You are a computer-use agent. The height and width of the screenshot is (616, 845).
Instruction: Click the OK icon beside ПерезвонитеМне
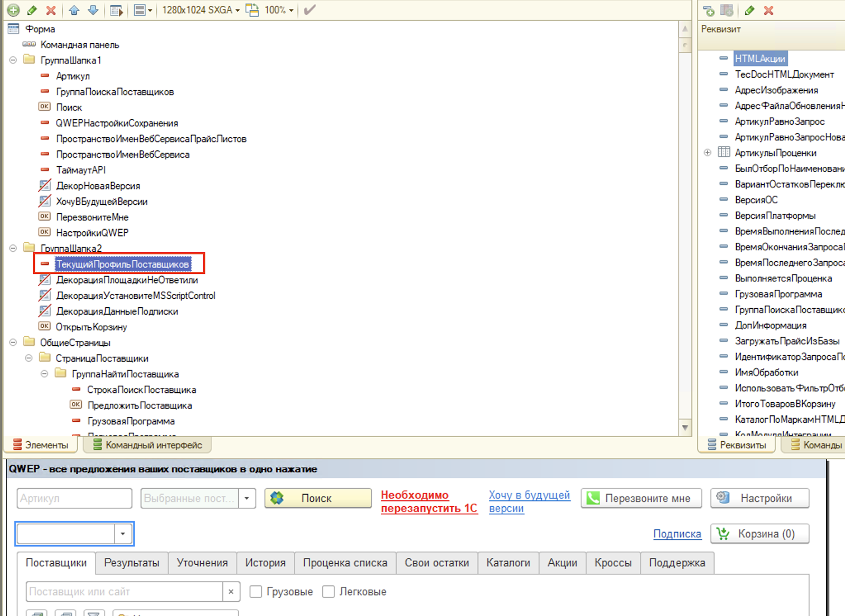pyautogui.click(x=44, y=216)
